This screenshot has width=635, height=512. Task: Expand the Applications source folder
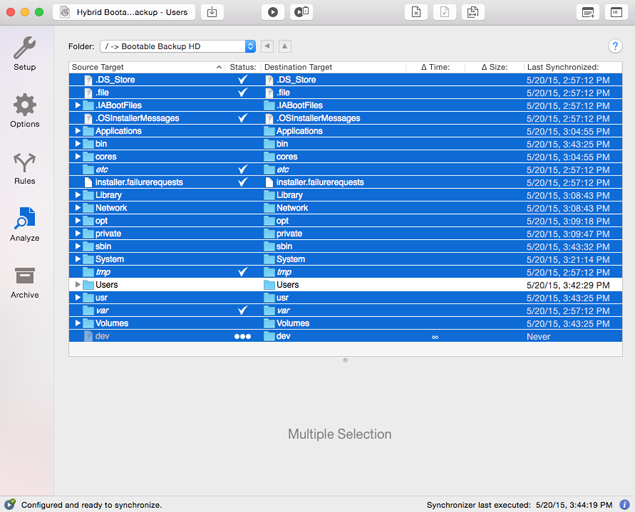pyautogui.click(x=78, y=131)
